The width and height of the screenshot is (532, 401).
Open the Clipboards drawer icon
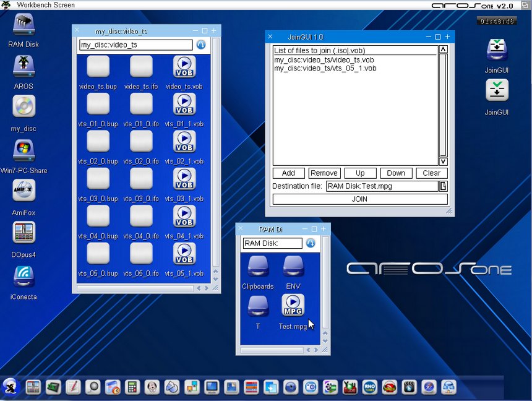(x=258, y=267)
